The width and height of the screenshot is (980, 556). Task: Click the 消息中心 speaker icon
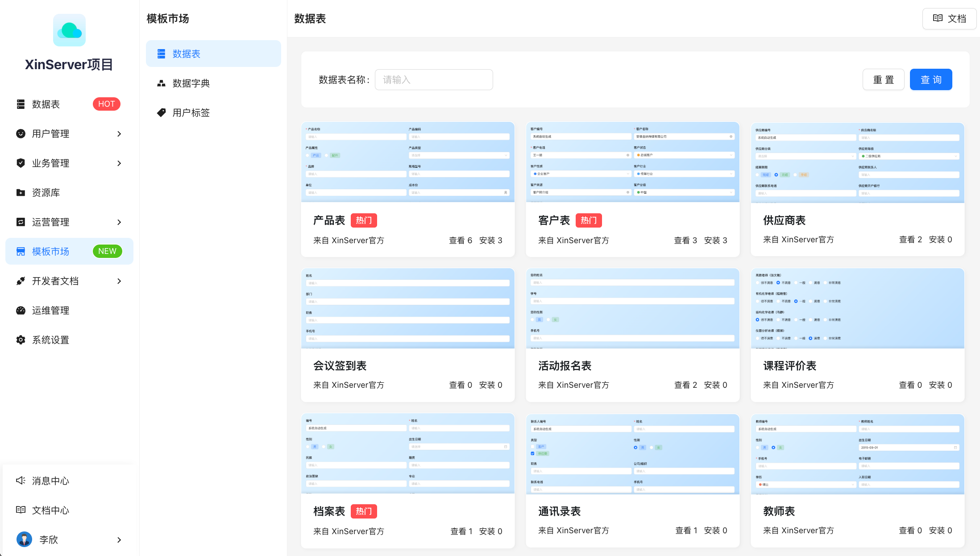[x=21, y=481]
